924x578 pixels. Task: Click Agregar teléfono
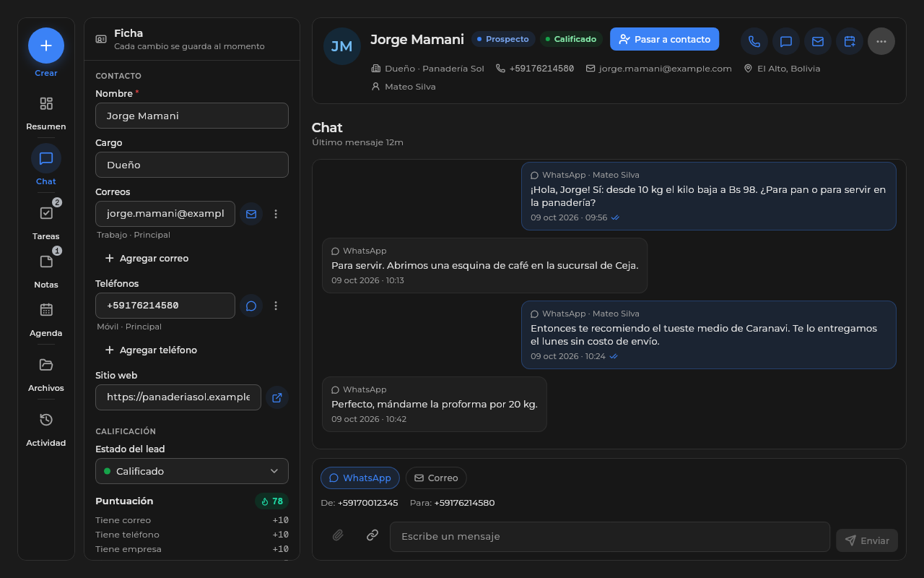pos(152,350)
